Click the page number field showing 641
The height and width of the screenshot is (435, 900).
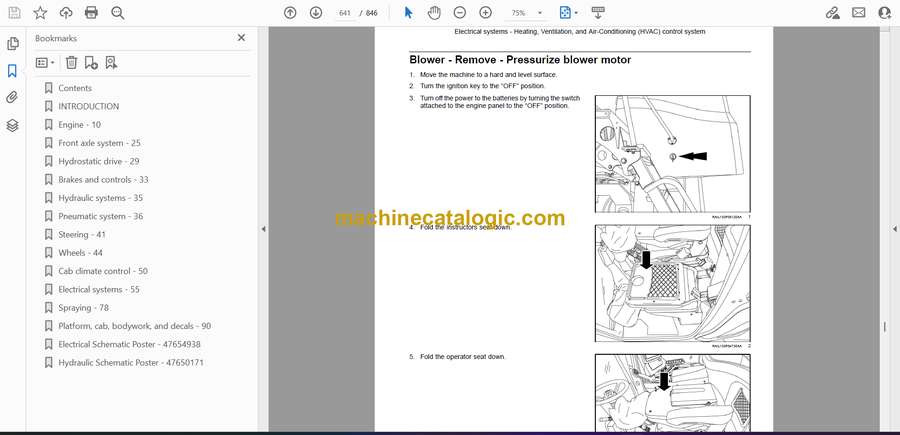(344, 13)
